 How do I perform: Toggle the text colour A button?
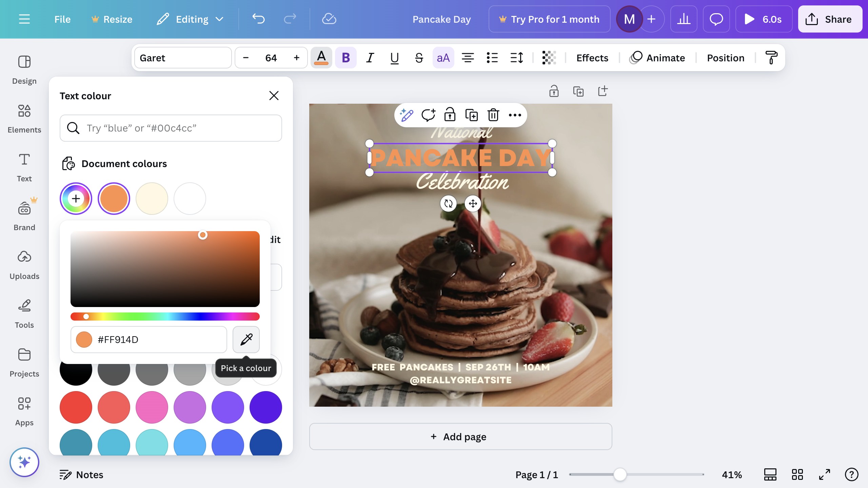pyautogui.click(x=321, y=58)
